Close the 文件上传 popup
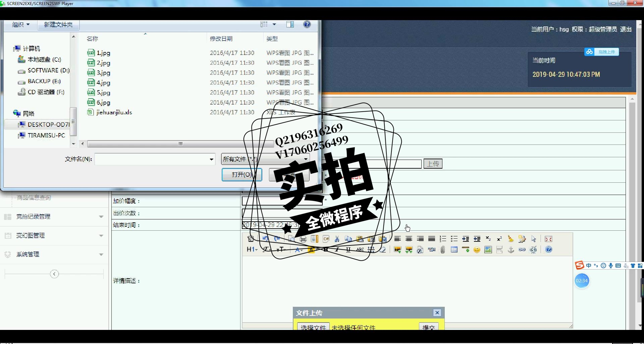Image resolution: width=644 pixels, height=344 pixels. 437,313
